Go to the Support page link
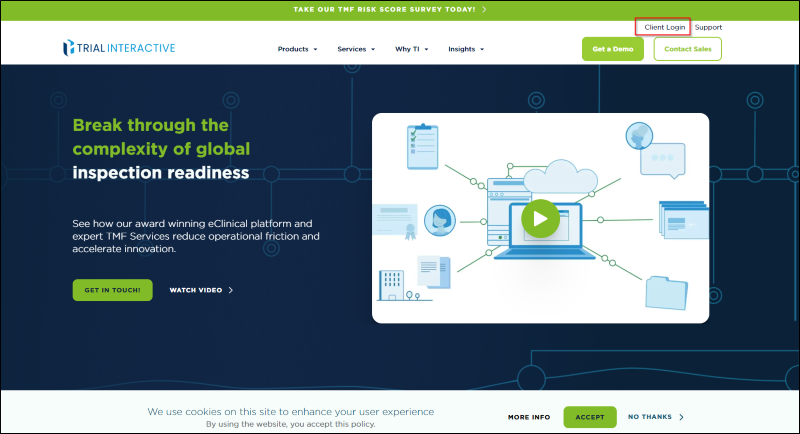 tap(708, 27)
